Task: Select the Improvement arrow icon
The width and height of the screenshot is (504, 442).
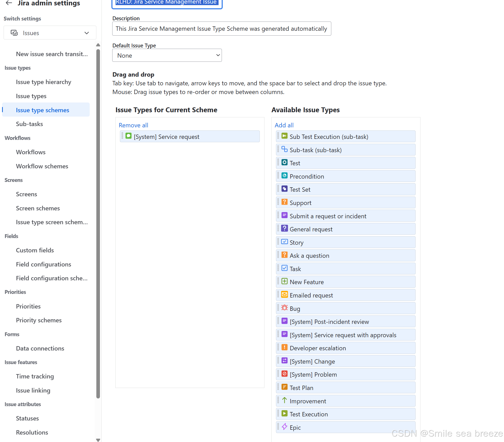Action: [x=284, y=400]
